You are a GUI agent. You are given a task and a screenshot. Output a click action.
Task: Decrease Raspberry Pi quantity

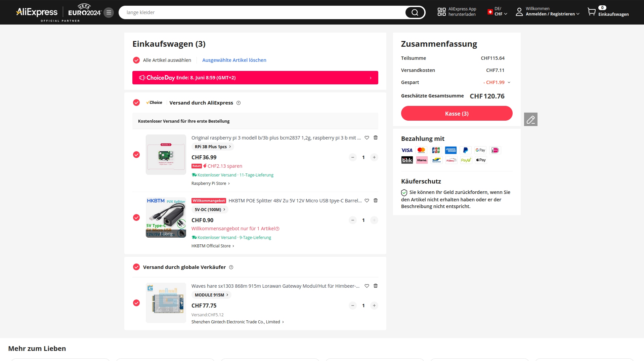(x=353, y=157)
